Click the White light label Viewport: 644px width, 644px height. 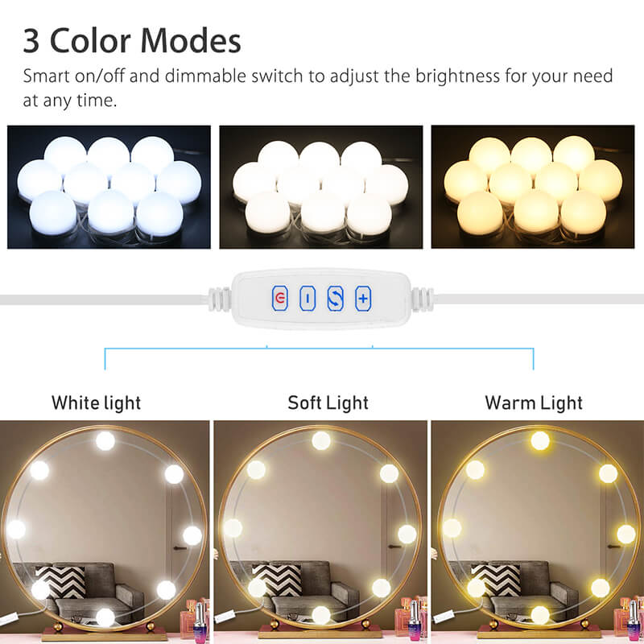tap(96, 403)
